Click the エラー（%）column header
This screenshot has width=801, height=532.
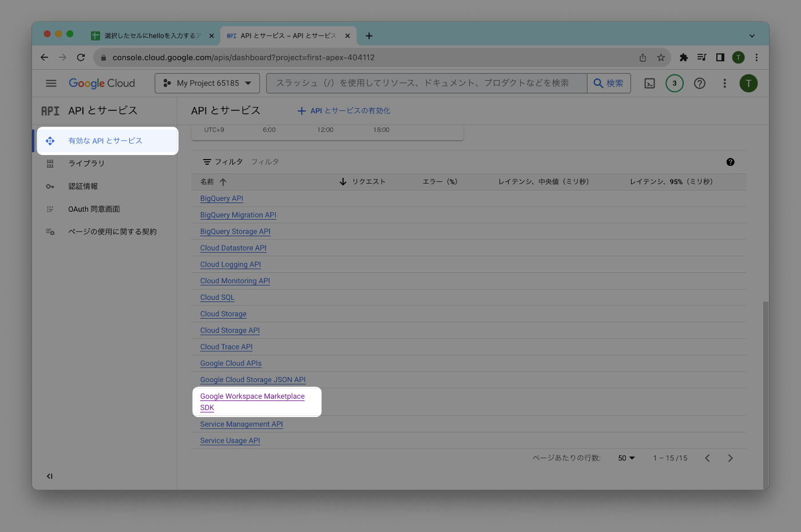[x=440, y=182]
